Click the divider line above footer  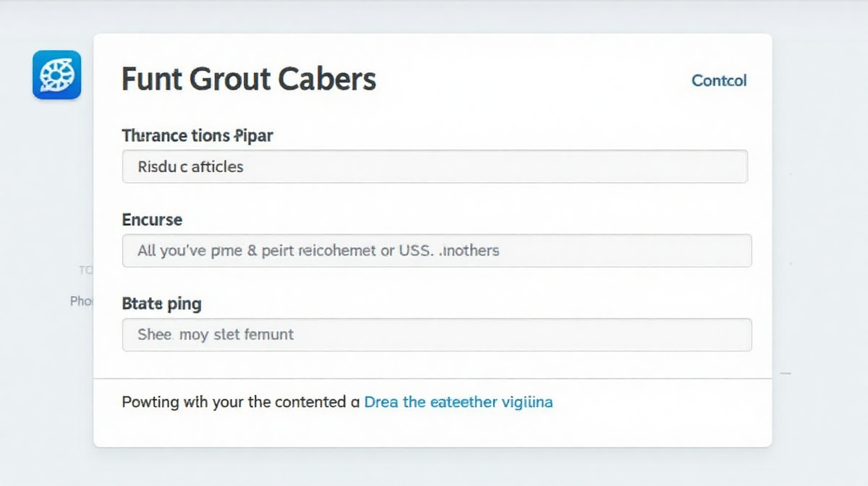pos(433,378)
